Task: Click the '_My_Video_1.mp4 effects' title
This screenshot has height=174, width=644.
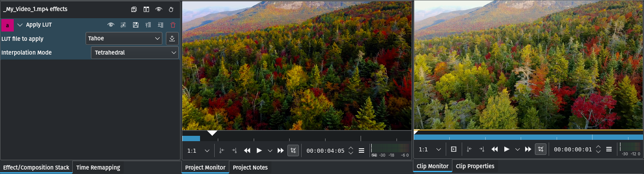Action: coord(35,9)
